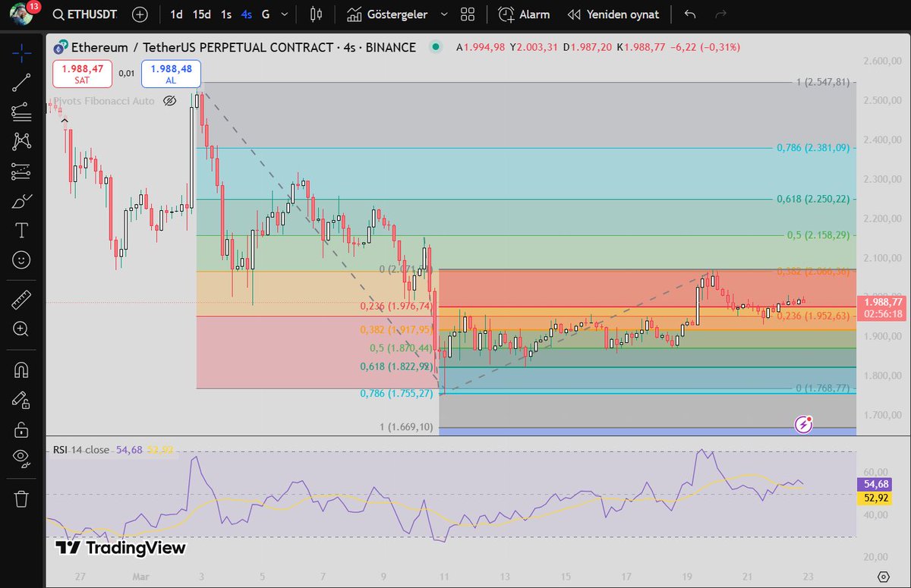Click the trash remove objects icon
Screen dimensions: 911x588
(x=22, y=498)
